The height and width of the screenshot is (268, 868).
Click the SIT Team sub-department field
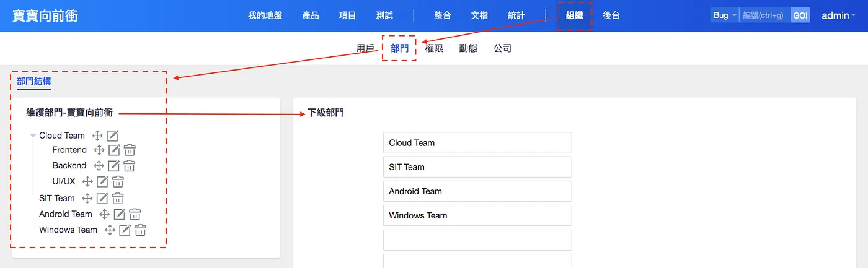point(477,167)
